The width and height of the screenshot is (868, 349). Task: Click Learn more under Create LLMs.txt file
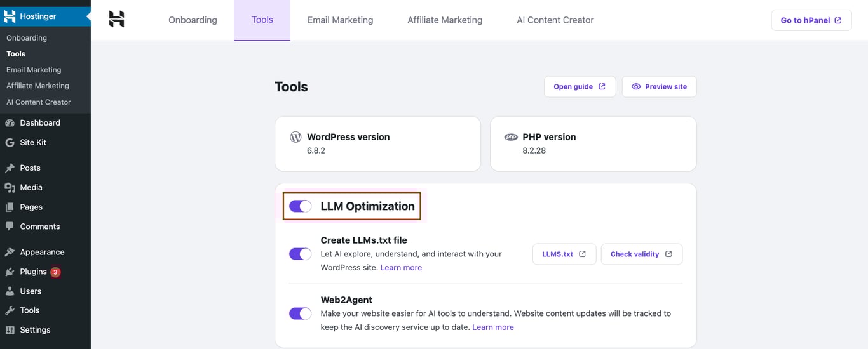[401, 268]
